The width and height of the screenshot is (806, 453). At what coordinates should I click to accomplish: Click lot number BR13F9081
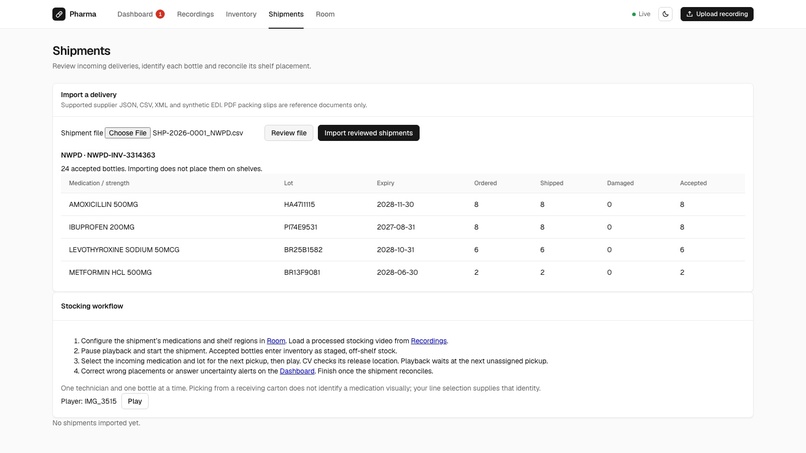point(302,272)
